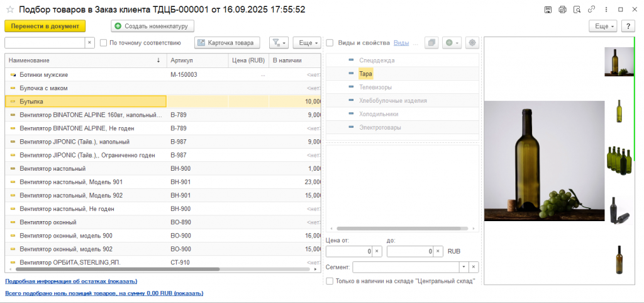
Task: Select row Вентилятор настольный, Модель 901
Action: [x=163, y=181]
